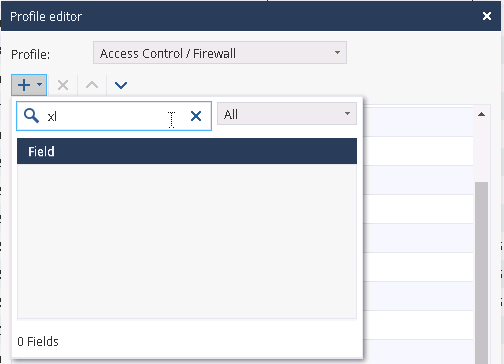Click the blue move down chevron icon
504x364 pixels.
tap(121, 85)
